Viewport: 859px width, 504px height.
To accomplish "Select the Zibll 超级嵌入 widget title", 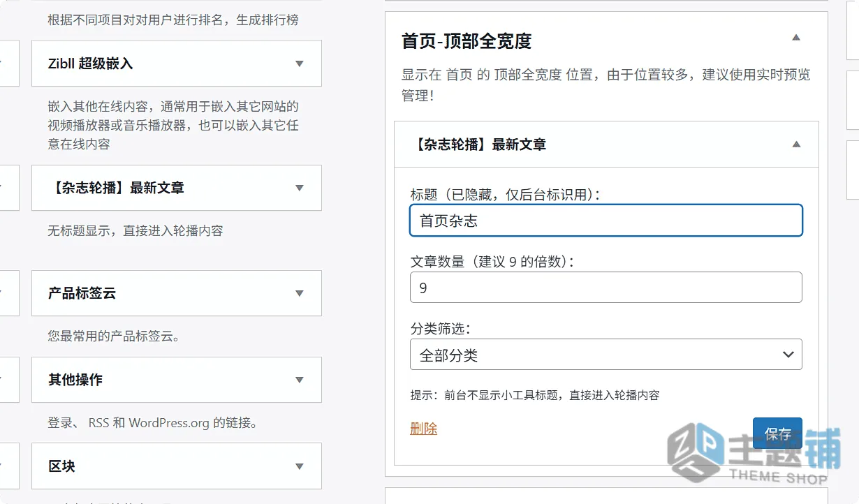I will tap(90, 64).
